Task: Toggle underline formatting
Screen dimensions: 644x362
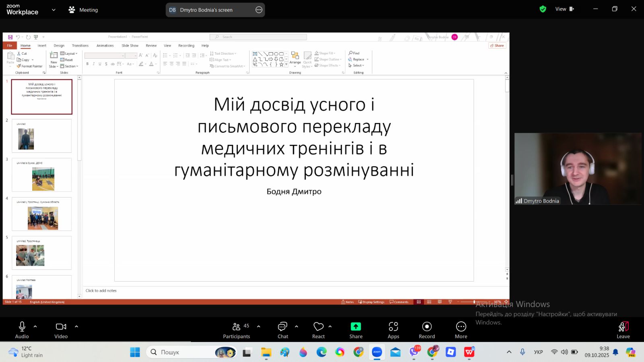Action: pyautogui.click(x=99, y=64)
